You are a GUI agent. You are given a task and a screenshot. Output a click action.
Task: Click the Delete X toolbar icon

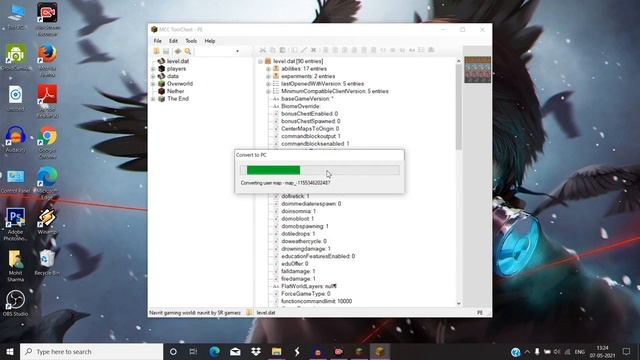(313, 50)
